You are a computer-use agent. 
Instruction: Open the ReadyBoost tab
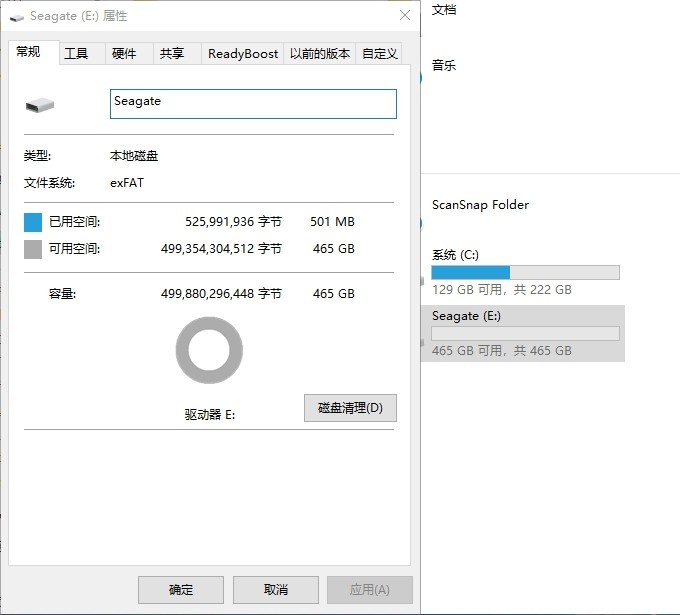tap(242, 54)
